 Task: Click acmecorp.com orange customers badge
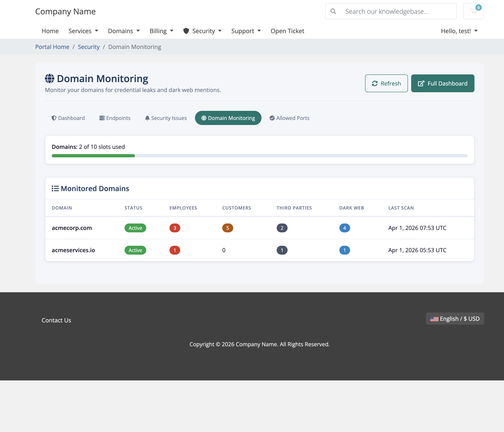coord(228,228)
